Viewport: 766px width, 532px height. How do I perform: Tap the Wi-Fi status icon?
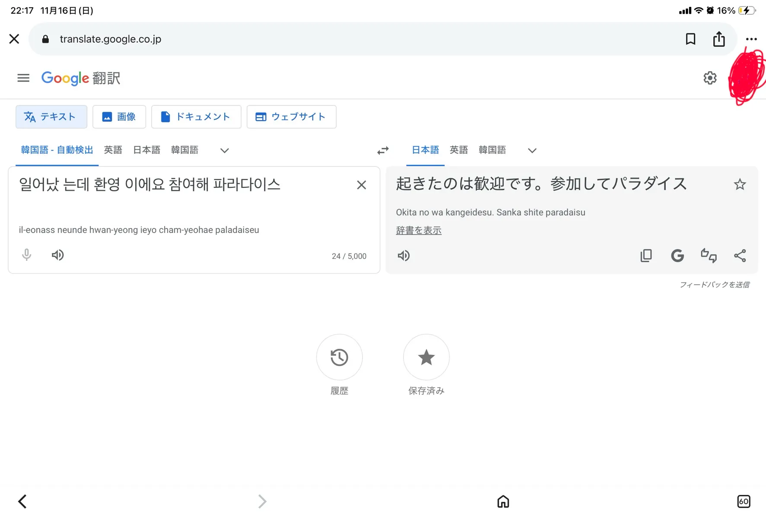click(699, 10)
